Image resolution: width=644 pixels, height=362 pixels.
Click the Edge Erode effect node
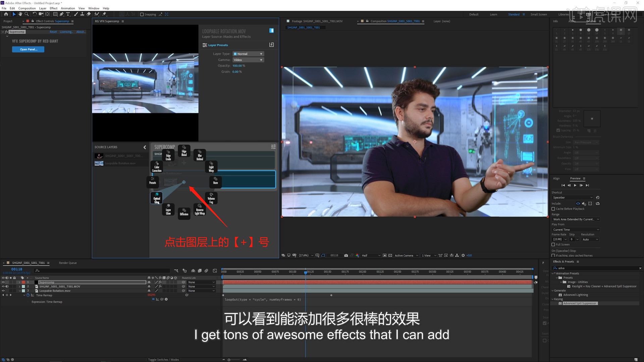168,155
